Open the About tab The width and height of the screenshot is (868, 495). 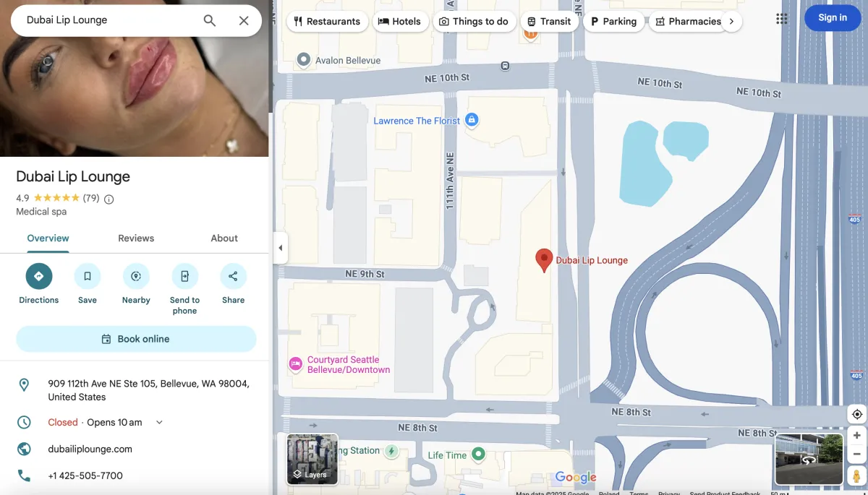224,238
